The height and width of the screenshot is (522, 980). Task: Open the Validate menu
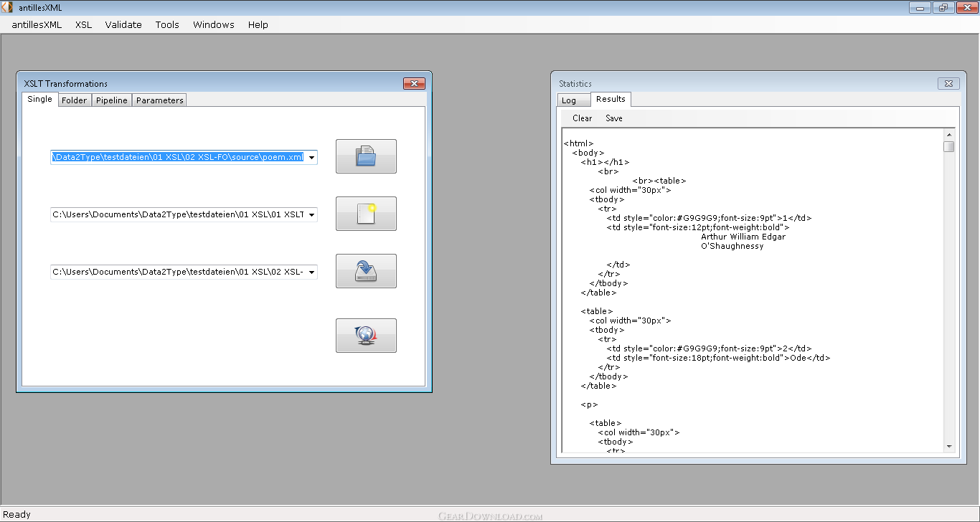pos(123,24)
